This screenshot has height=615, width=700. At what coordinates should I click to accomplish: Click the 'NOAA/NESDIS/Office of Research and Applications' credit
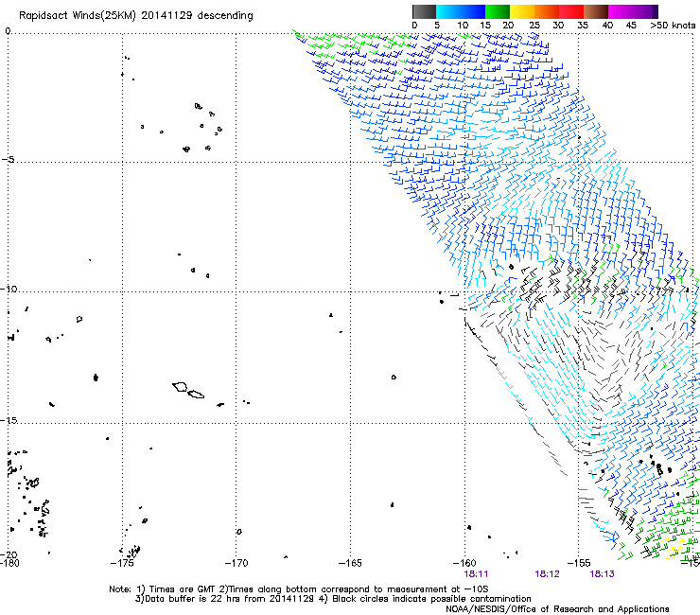[557, 609]
